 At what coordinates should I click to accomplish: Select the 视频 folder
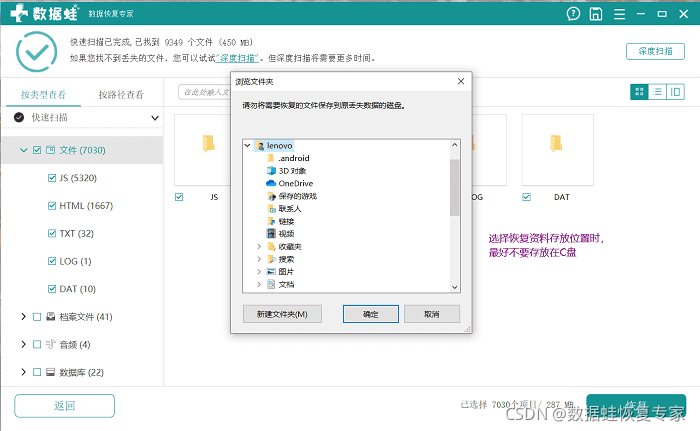[280, 234]
